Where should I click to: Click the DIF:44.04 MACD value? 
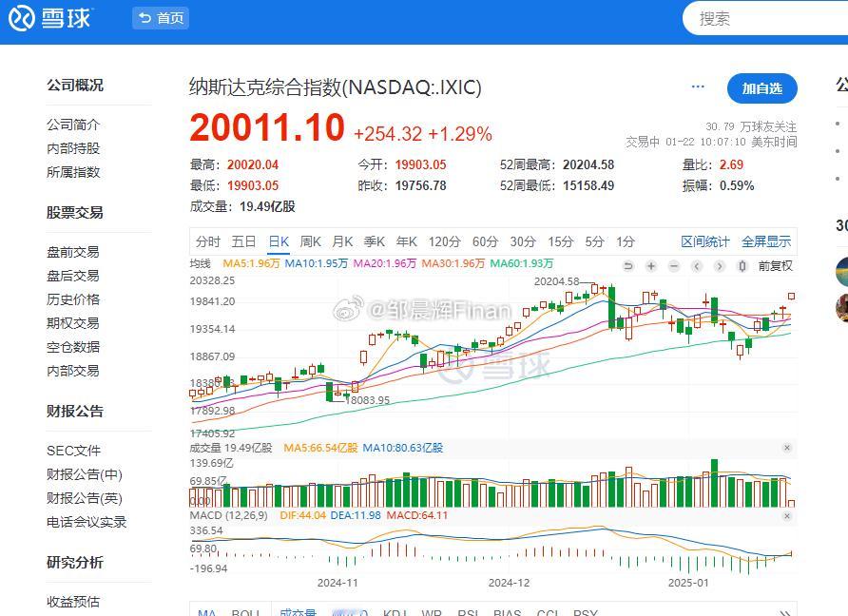click(x=303, y=515)
